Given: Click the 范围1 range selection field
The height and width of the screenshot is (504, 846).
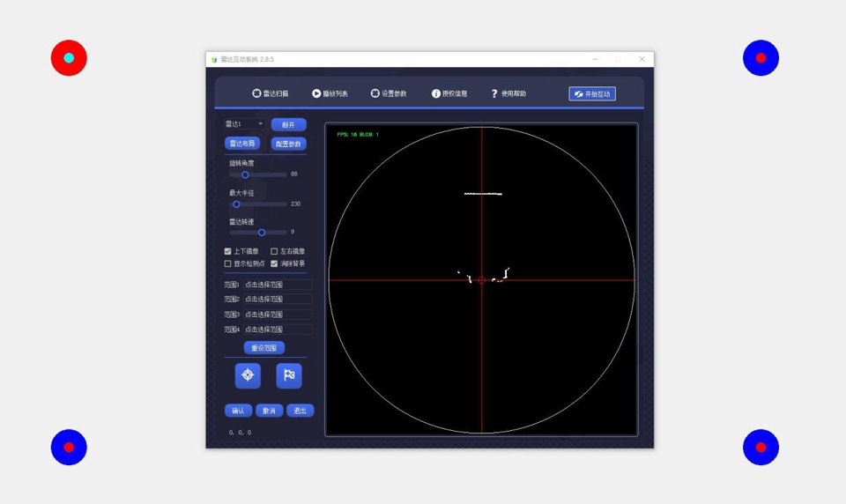Looking at the screenshot, I should [x=277, y=285].
